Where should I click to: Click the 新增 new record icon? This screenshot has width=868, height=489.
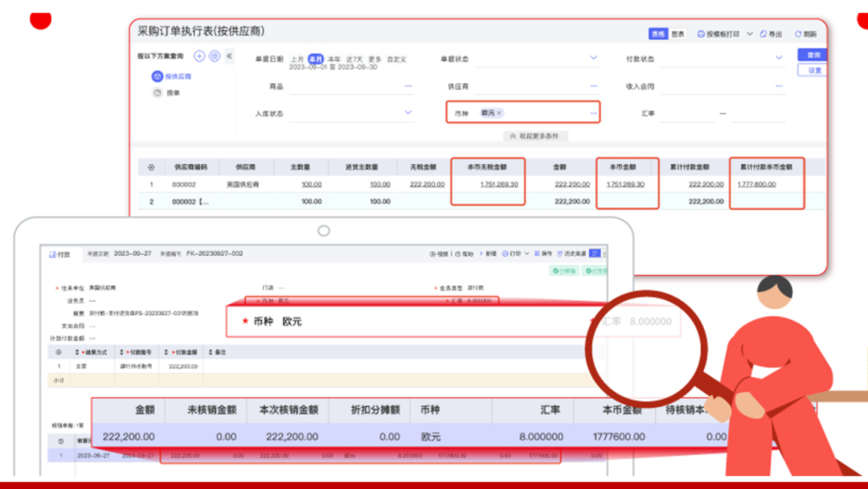point(483,253)
